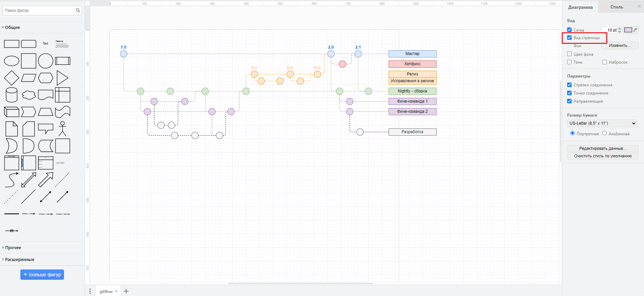
Task: Select the cloud shape
Action: click(29, 95)
